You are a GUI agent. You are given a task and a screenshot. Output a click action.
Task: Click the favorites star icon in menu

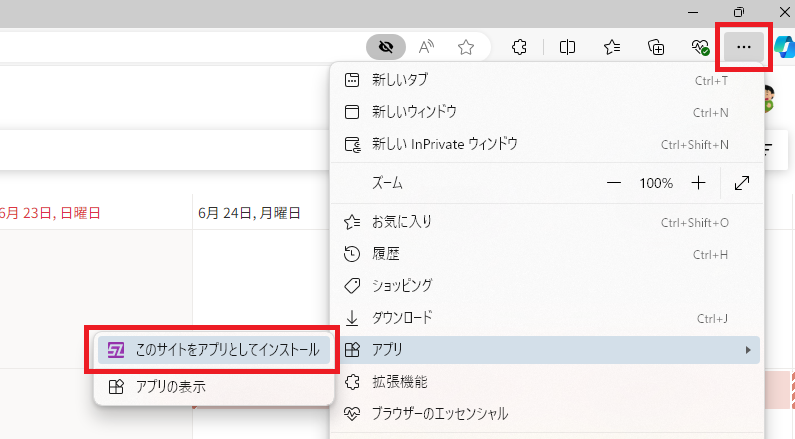pos(352,222)
